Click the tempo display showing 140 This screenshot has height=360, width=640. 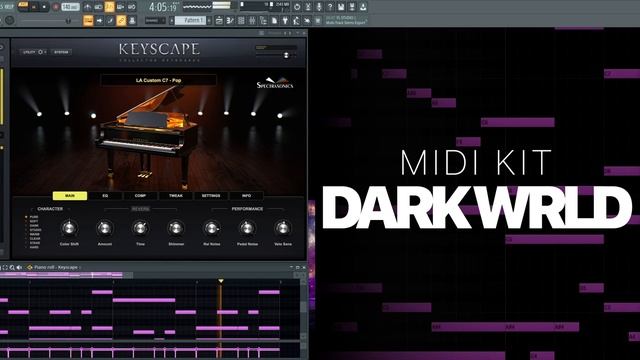pos(70,7)
